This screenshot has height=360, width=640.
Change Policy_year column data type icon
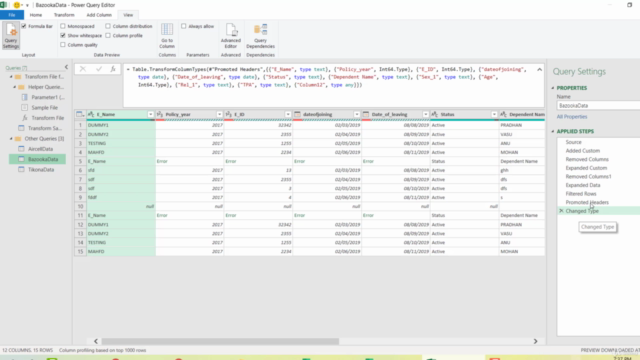point(160,114)
